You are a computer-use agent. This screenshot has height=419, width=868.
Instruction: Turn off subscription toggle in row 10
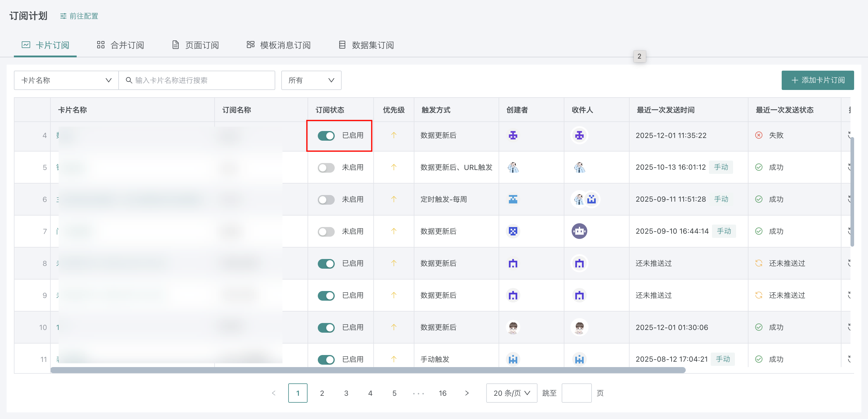click(x=326, y=328)
